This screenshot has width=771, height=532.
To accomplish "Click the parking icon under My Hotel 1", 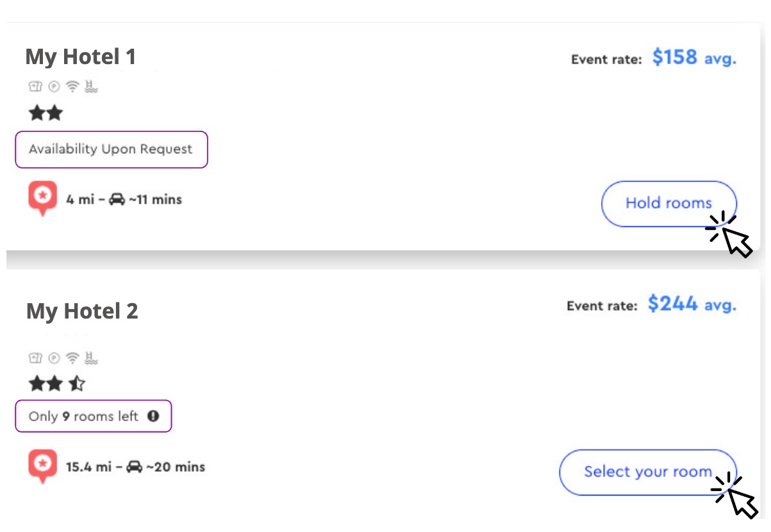I will point(54,88).
